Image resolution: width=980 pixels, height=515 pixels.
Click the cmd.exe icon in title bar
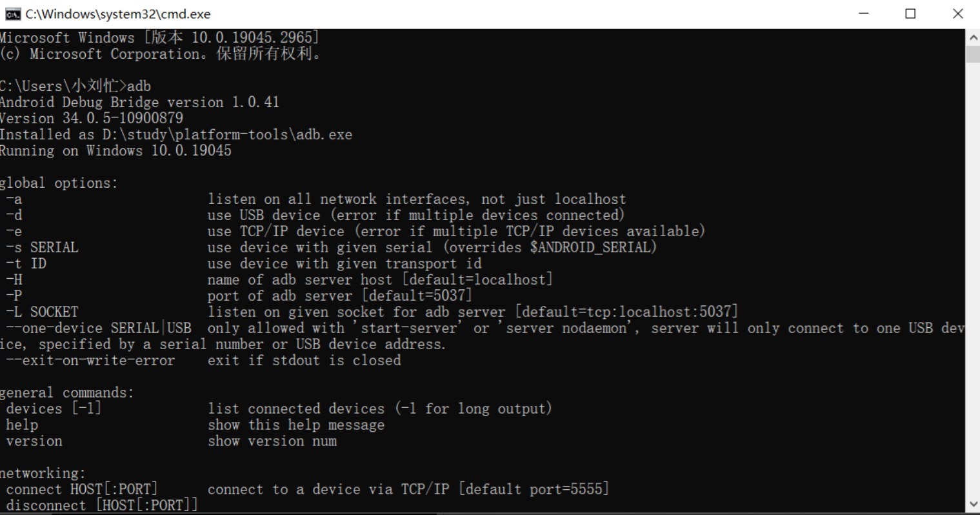tap(12, 14)
